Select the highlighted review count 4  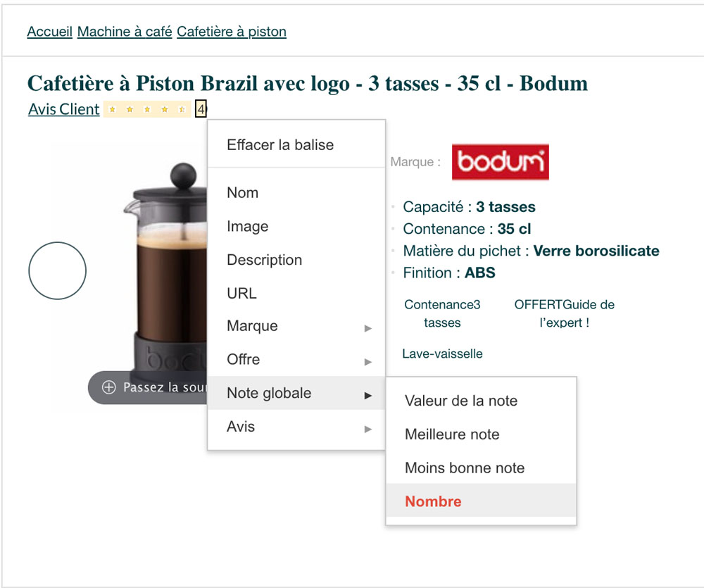pos(201,108)
